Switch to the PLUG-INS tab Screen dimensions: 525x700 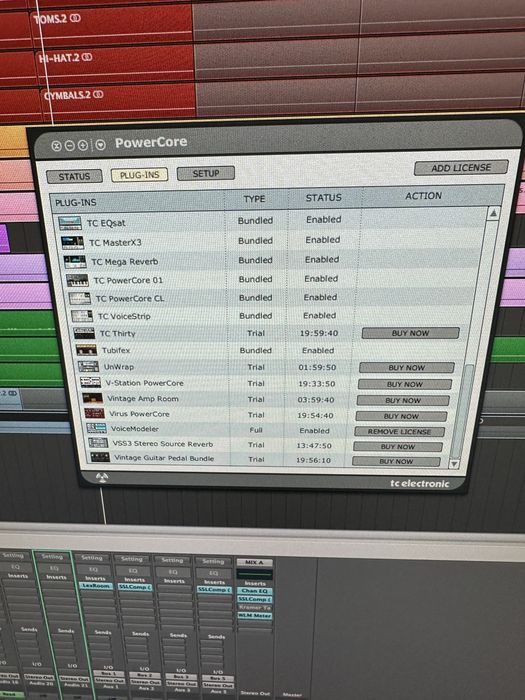pos(139,175)
